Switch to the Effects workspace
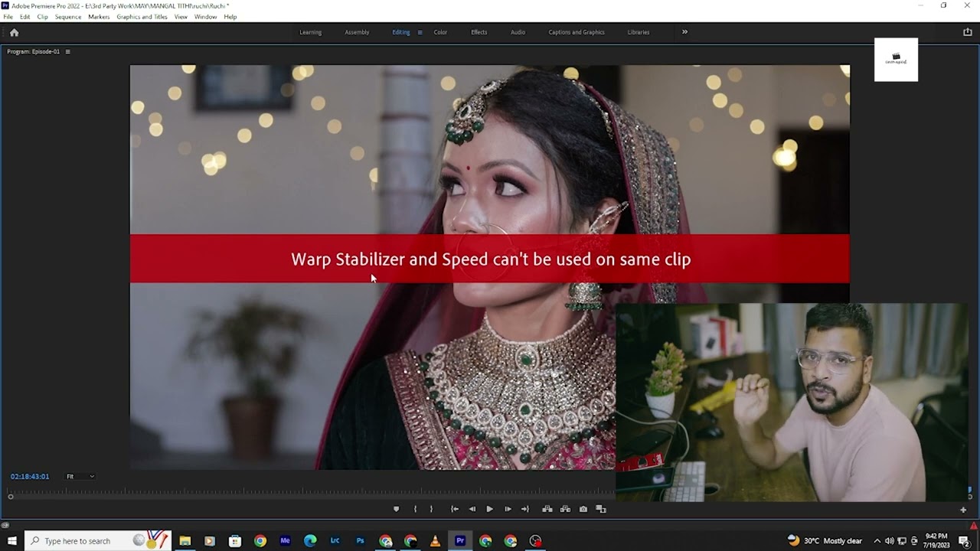Image resolution: width=980 pixels, height=551 pixels. [x=479, y=32]
